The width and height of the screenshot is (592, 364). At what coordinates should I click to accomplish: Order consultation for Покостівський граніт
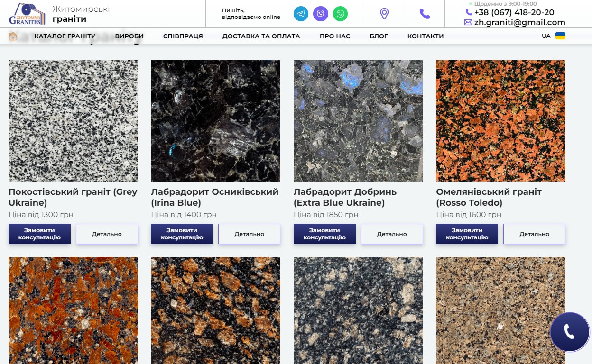[x=39, y=234]
